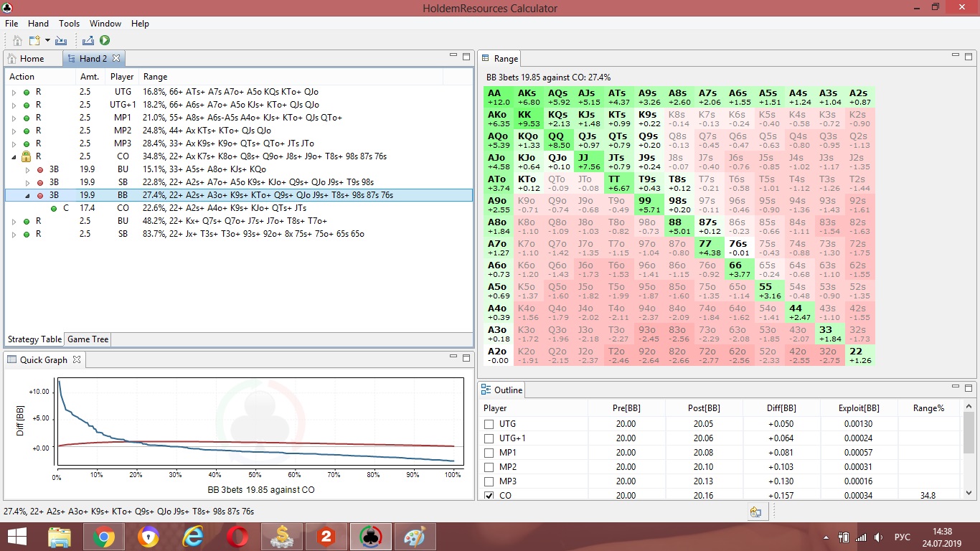Toggle the MP3 checkbox in Outline

489,481
